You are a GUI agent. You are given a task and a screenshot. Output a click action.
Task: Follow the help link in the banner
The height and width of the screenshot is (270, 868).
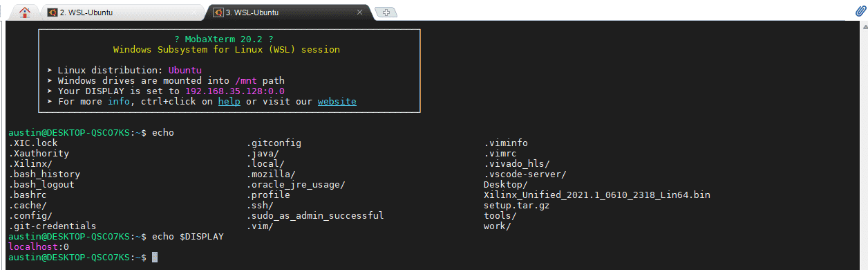(229, 101)
